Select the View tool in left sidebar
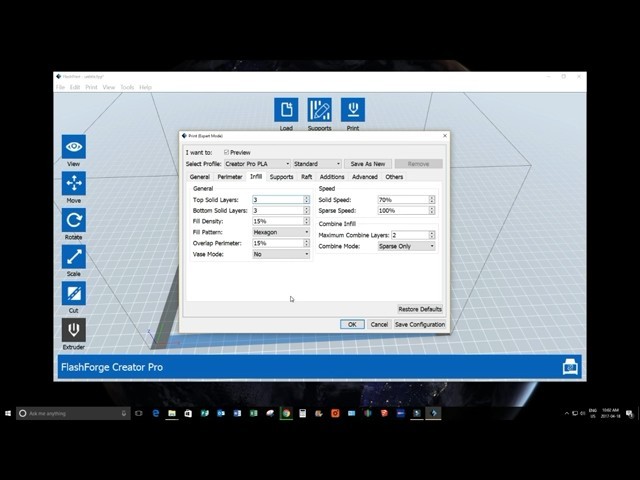Image resolution: width=640 pixels, height=480 pixels. pos(74,147)
